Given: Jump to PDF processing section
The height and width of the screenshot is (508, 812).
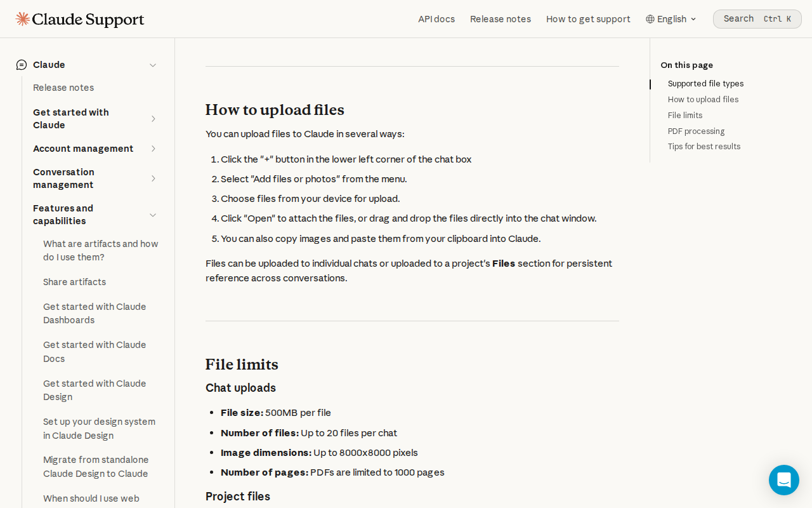Looking at the screenshot, I should 696,131.
